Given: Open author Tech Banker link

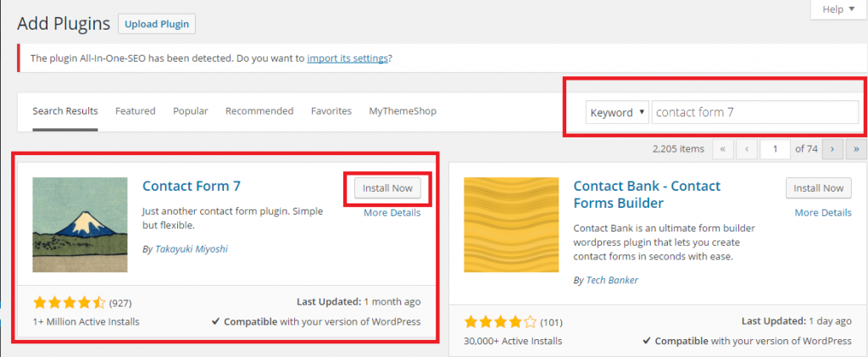Looking at the screenshot, I should pos(612,280).
